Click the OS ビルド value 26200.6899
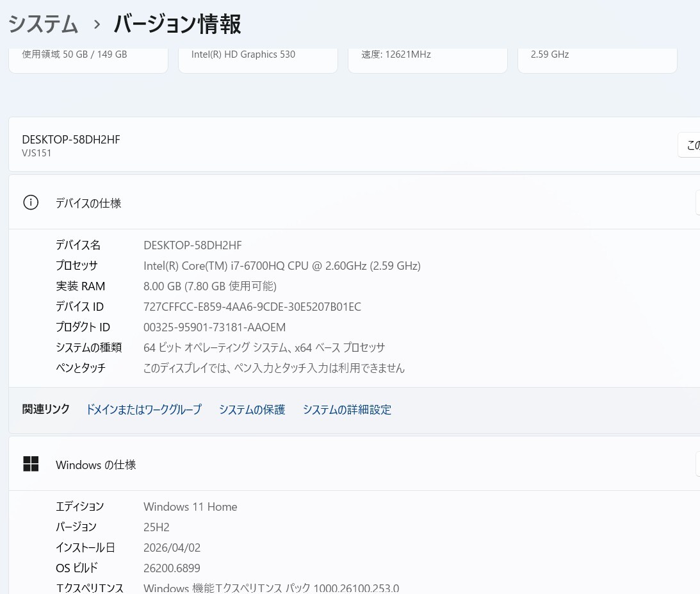Image resolution: width=700 pixels, height=594 pixels. (x=172, y=568)
